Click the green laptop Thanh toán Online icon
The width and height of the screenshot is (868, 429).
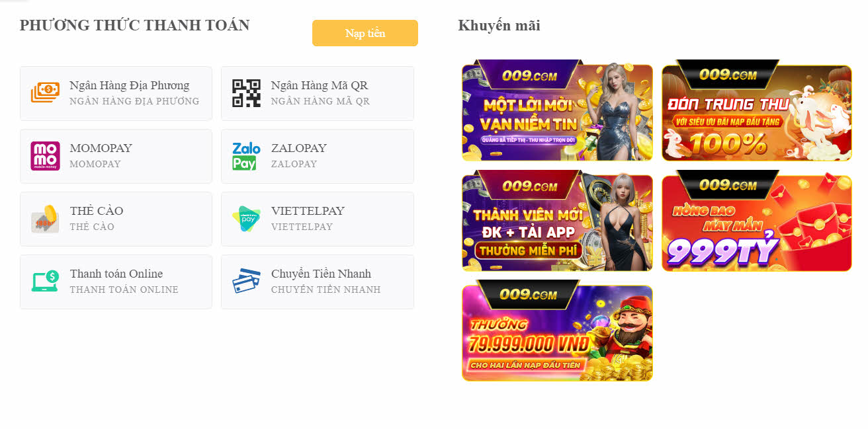(x=45, y=282)
